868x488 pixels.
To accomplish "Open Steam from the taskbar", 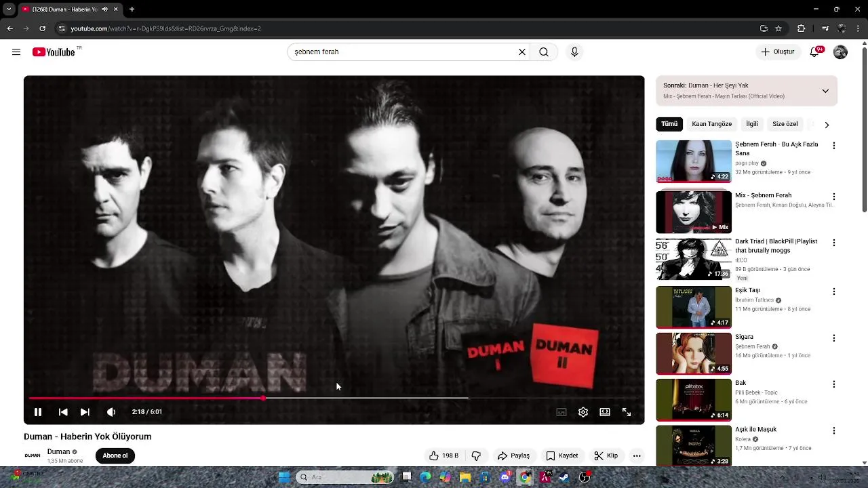I will [564, 477].
